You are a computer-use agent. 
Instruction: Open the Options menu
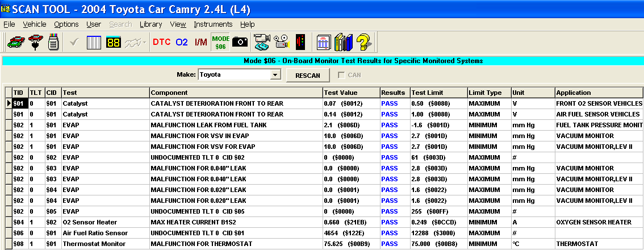click(66, 24)
